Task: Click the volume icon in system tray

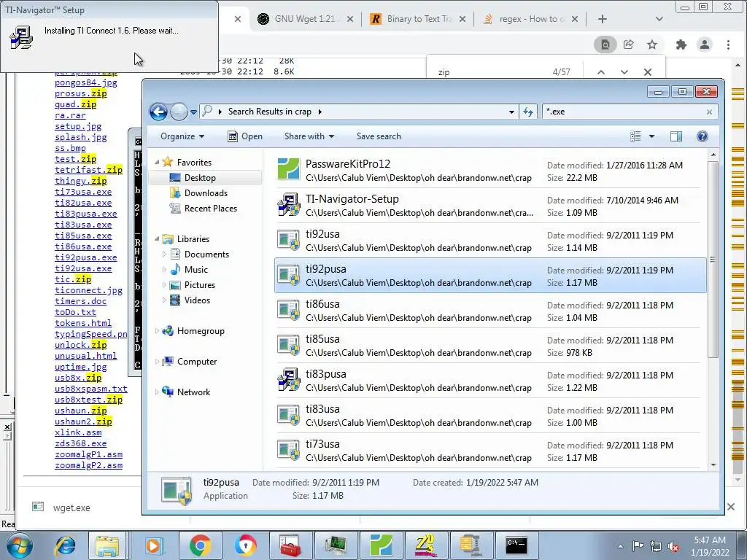Action: click(x=673, y=547)
